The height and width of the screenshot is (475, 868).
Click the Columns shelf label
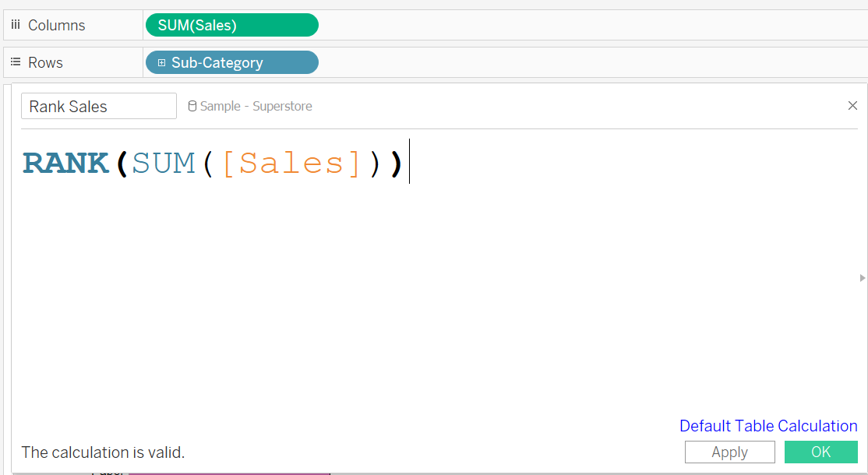click(x=56, y=25)
